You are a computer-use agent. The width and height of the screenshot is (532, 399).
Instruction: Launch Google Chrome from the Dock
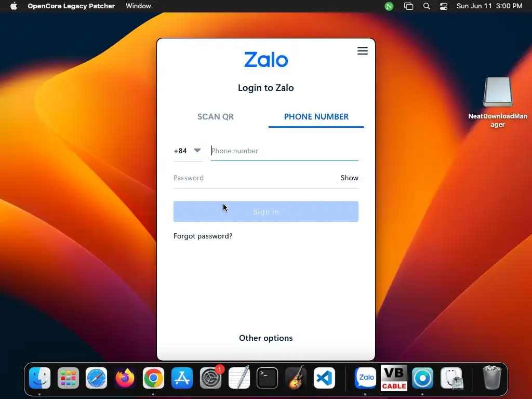point(153,378)
